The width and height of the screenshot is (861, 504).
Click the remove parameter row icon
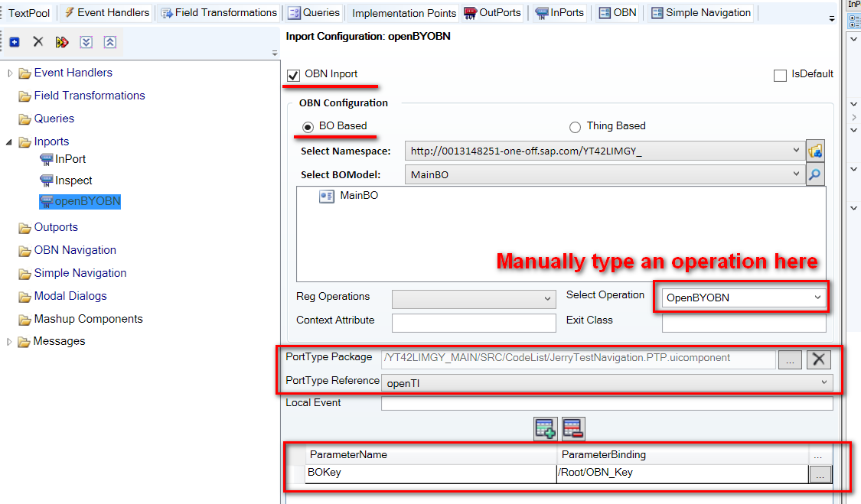[572, 429]
